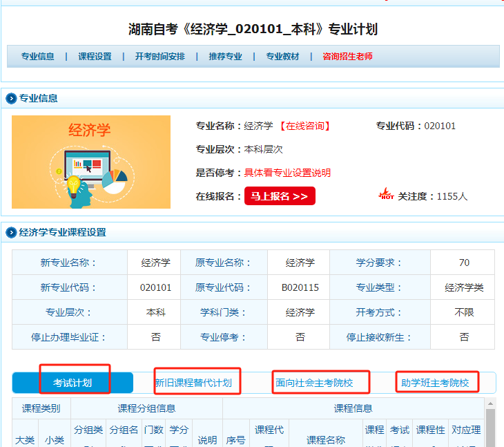
Task: Click the 学科门类 label cell
Action: [x=224, y=312]
